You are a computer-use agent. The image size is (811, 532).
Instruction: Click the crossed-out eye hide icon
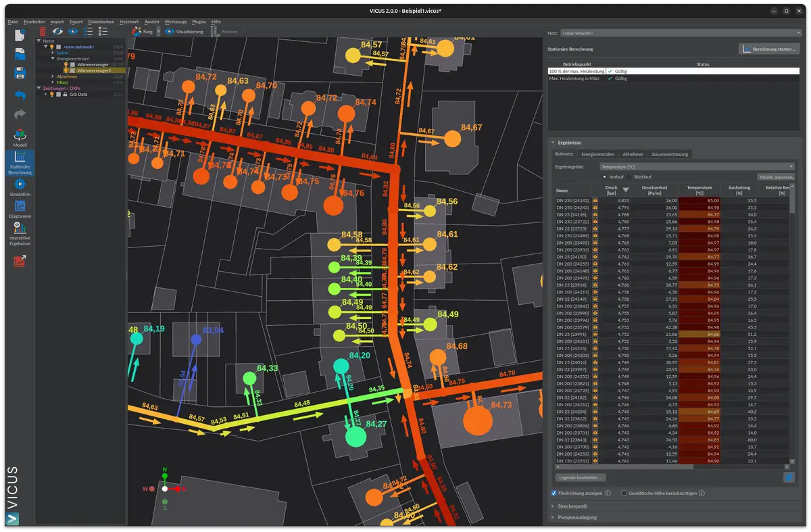(57, 31)
